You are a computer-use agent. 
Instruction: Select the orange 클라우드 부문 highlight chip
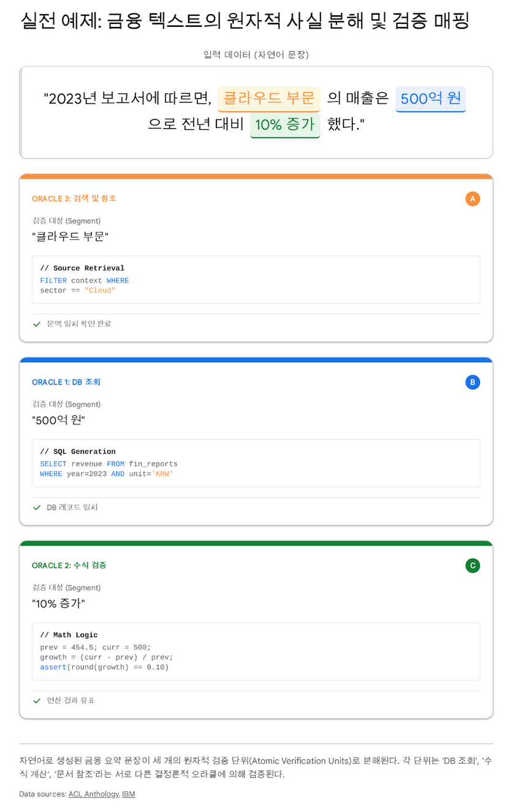coord(268,98)
